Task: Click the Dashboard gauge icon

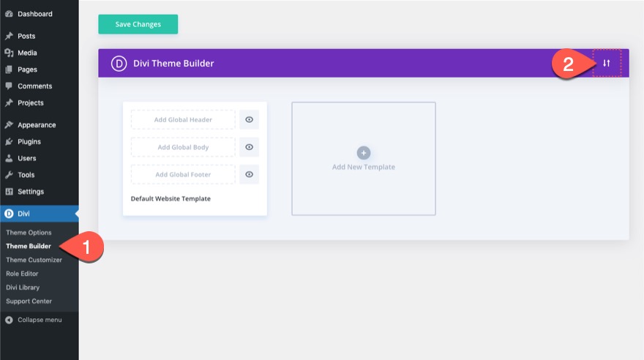Action: click(9, 14)
